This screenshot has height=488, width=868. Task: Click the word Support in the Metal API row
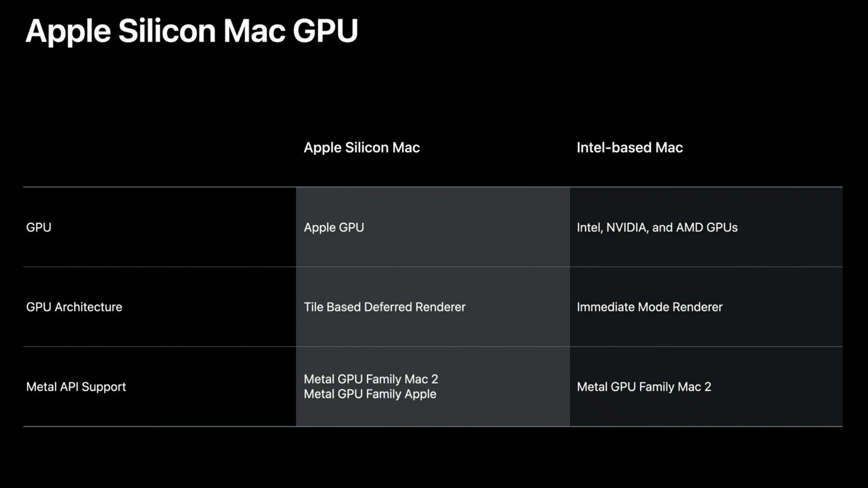[x=104, y=387]
